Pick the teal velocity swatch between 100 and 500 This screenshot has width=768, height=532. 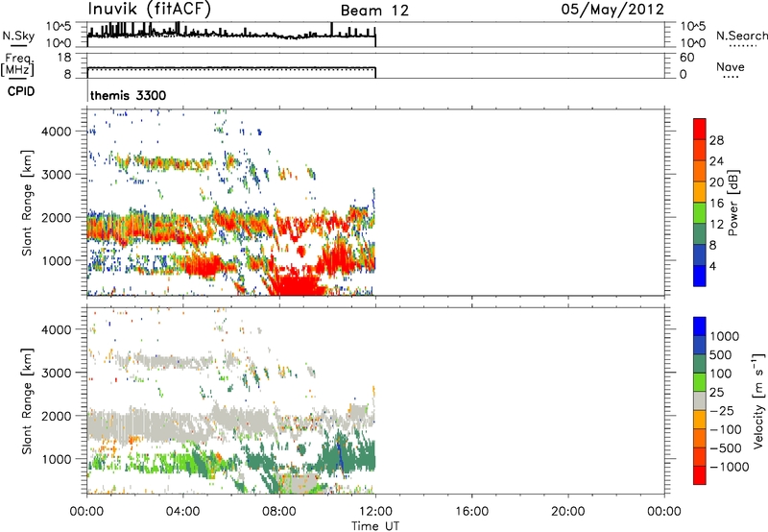tap(700, 364)
